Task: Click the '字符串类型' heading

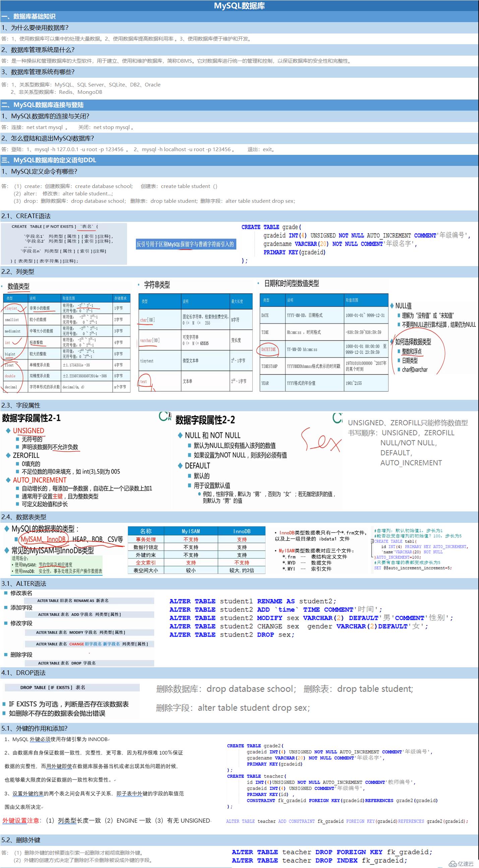Action: point(157,285)
